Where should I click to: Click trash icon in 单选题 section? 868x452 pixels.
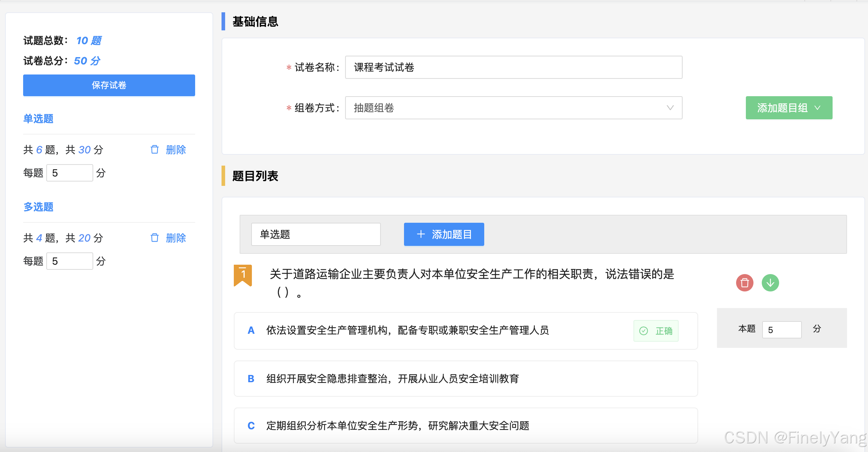pos(155,150)
